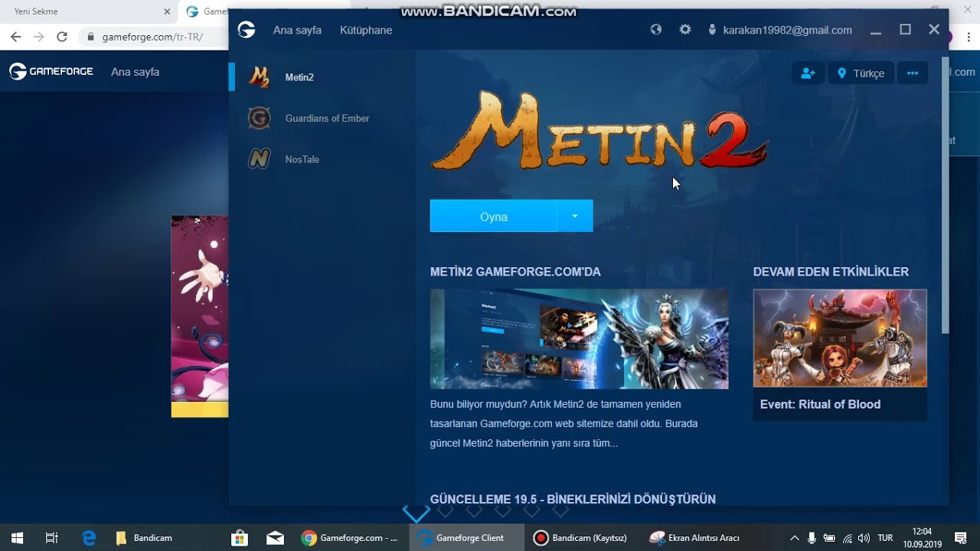980x551 pixels.
Task: Click the Metin2 sidebar icon
Action: tap(260, 77)
